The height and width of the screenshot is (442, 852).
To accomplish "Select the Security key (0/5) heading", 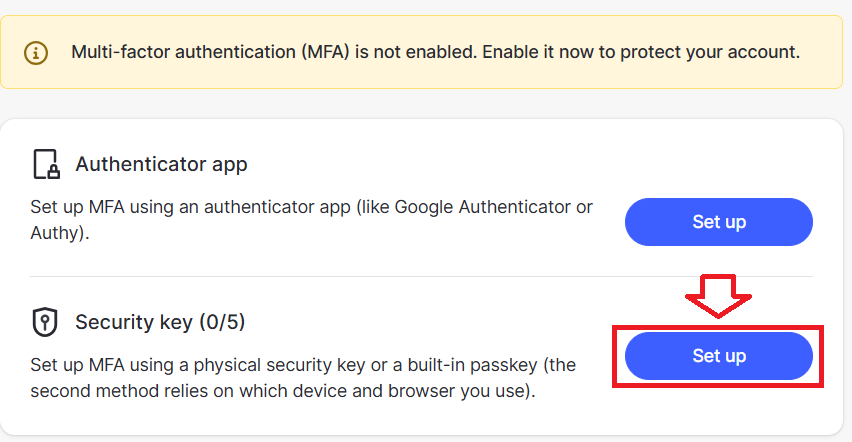I will coord(160,322).
